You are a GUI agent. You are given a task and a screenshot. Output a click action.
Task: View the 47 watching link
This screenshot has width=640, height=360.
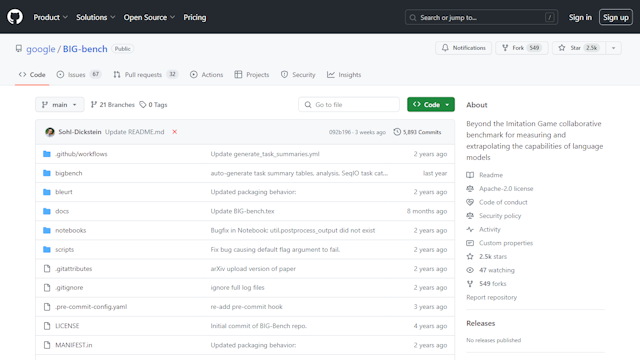(x=496, y=270)
